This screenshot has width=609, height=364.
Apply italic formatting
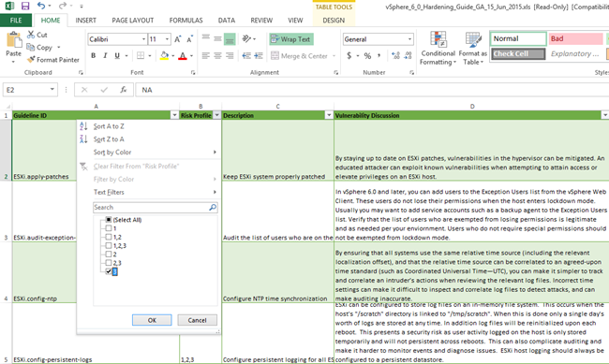pos(105,56)
